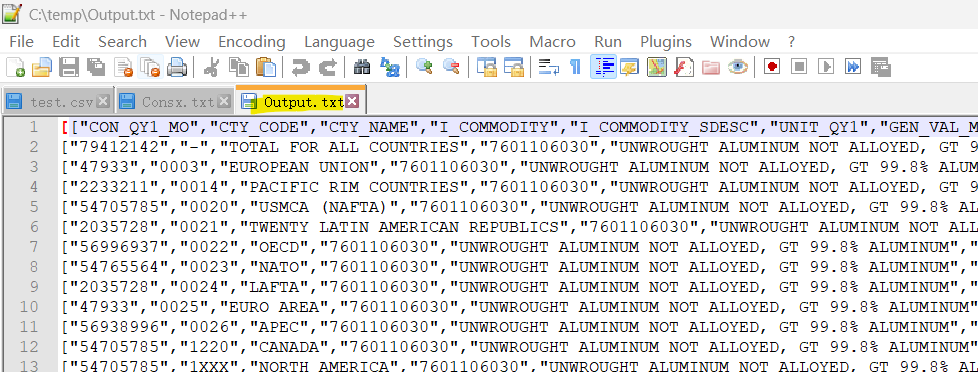
Task: Toggle synchronize vertical scrolling
Action: pos(487,67)
